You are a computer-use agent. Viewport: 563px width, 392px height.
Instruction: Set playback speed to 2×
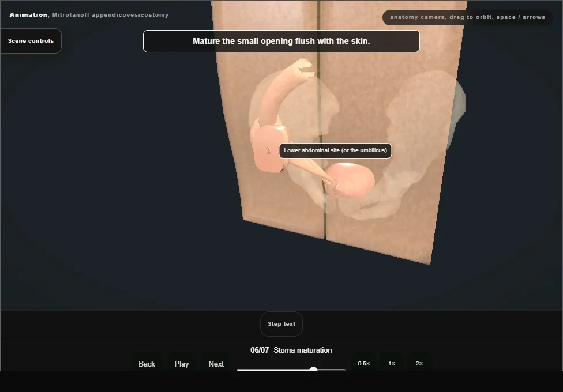419,363
